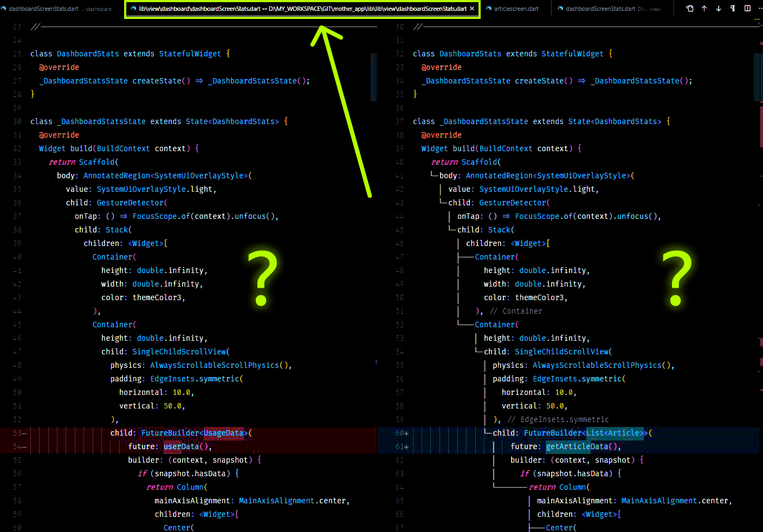Close the highlighted diff comparison tab
This screenshot has width=763, height=532.
coord(471,8)
